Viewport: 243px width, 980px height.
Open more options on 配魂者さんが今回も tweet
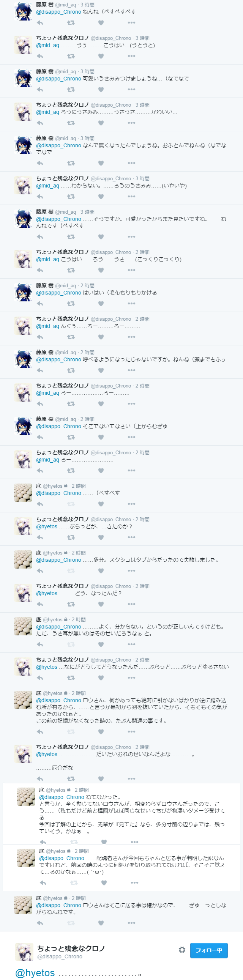135,882
